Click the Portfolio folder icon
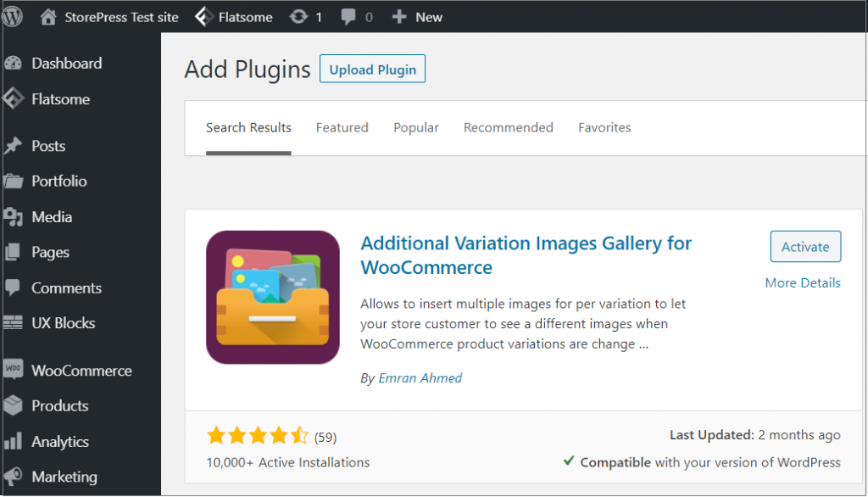The width and height of the screenshot is (868, 497). [14, 181]
